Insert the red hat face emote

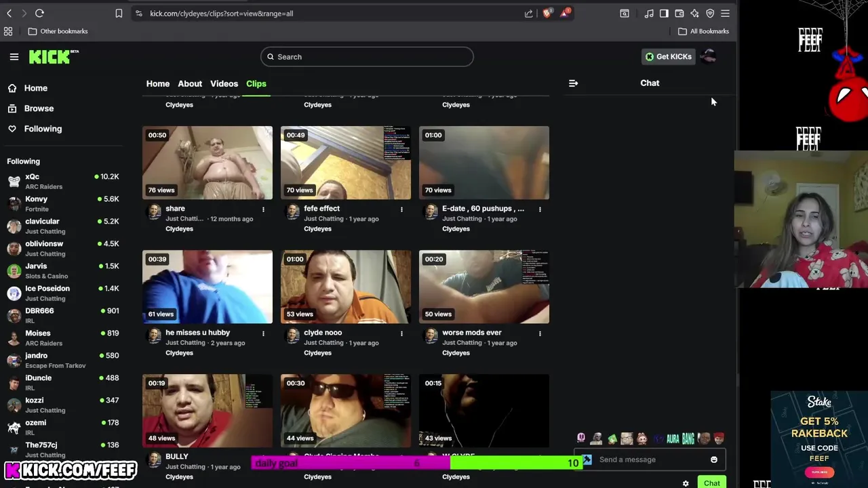(x=719, y=439)
